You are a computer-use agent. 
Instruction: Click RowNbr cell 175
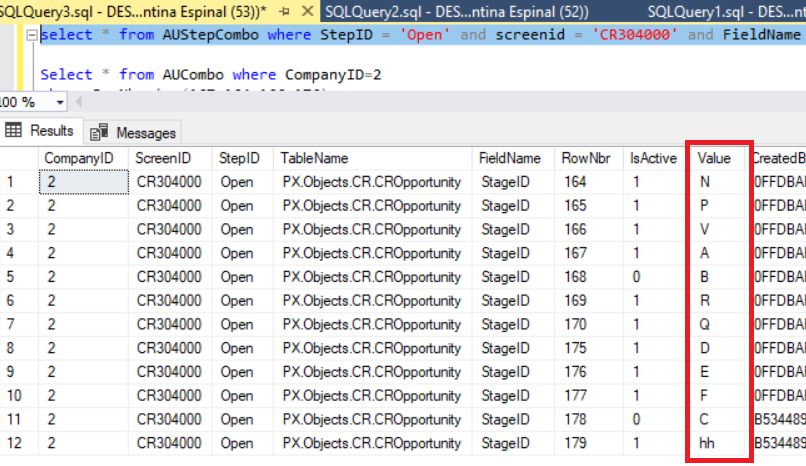coord(589,348)
